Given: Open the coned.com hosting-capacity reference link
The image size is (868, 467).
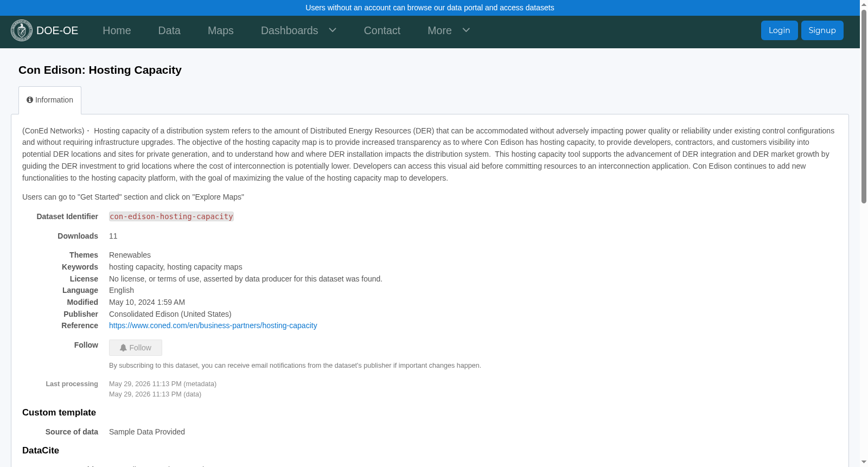Looking at the screenshot, I should pyautogui.click(x=213, y=325).
